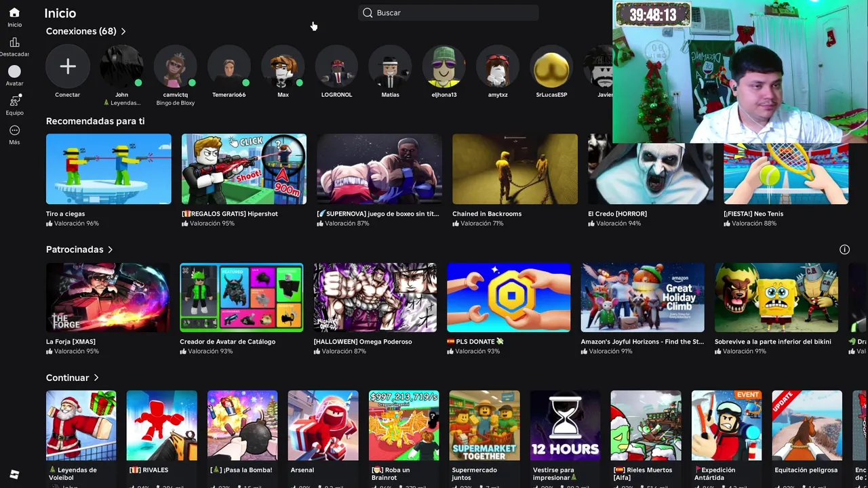Click the La Forja [XMAS] title text

(71, 342)
